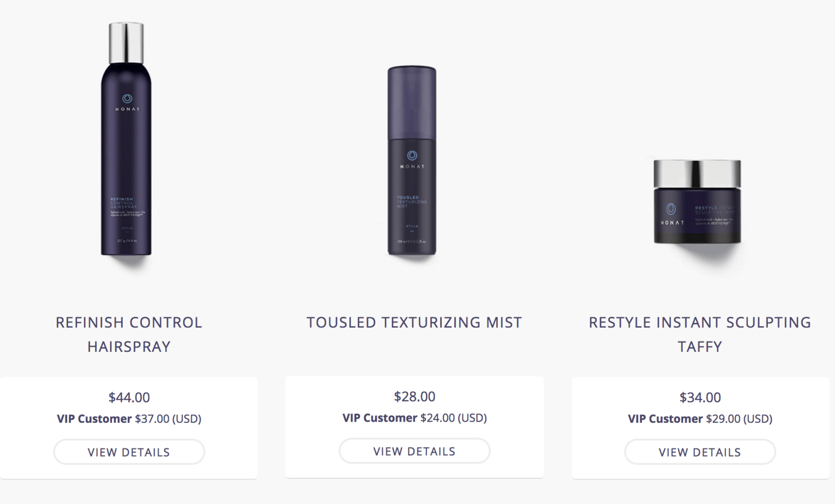Click the VIP Customer $37.00 price text
This screenshot has width=835, height=504.
point(129,419)
